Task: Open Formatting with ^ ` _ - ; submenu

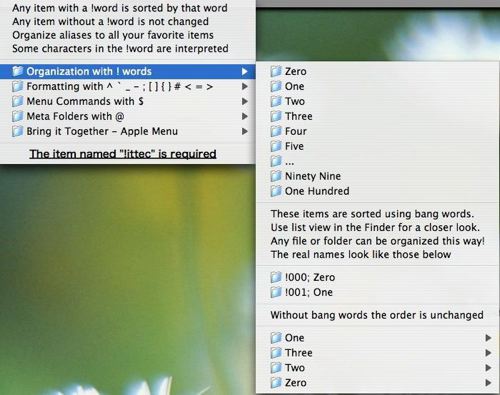Action: 128,86
